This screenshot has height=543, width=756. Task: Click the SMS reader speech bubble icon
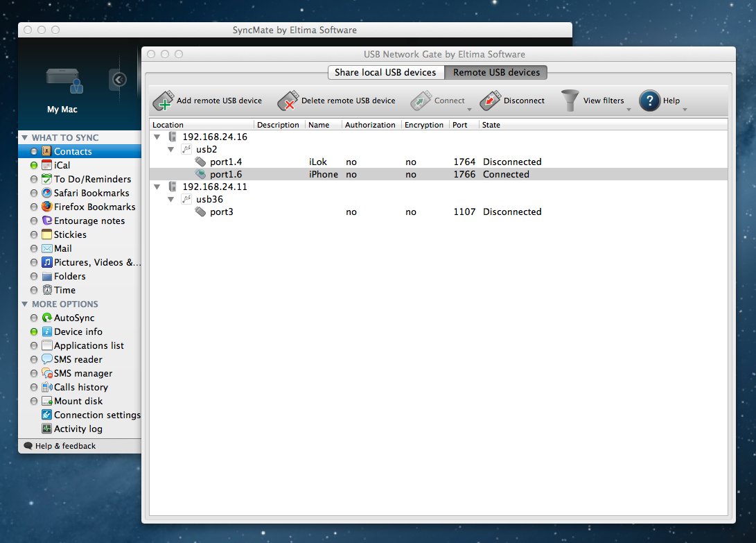point(46,360)
